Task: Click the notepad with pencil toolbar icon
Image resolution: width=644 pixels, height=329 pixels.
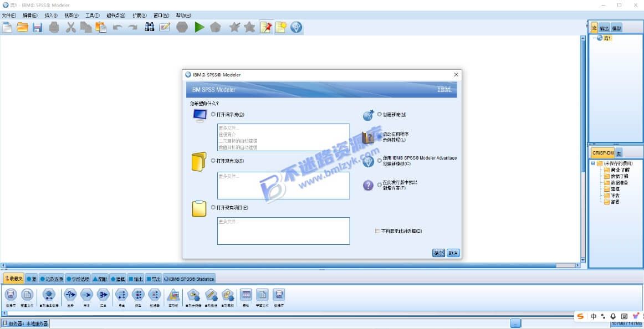Action: point(165,28)
